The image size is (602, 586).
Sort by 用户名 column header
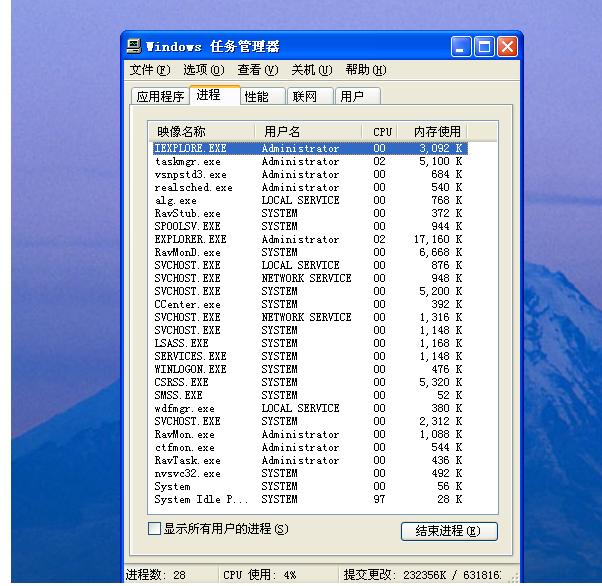click(x=308, y=132)
